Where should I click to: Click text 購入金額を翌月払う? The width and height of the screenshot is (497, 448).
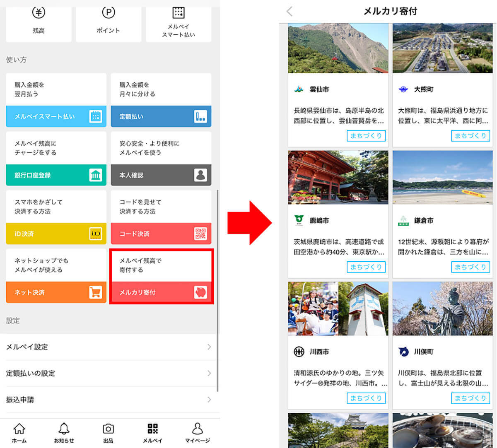click(29, 89)
